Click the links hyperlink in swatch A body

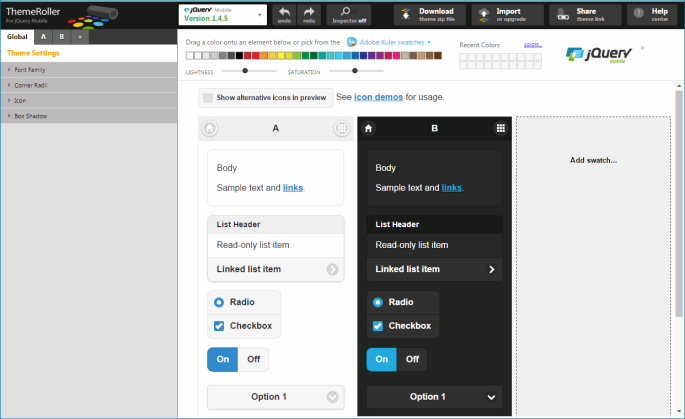293,188
